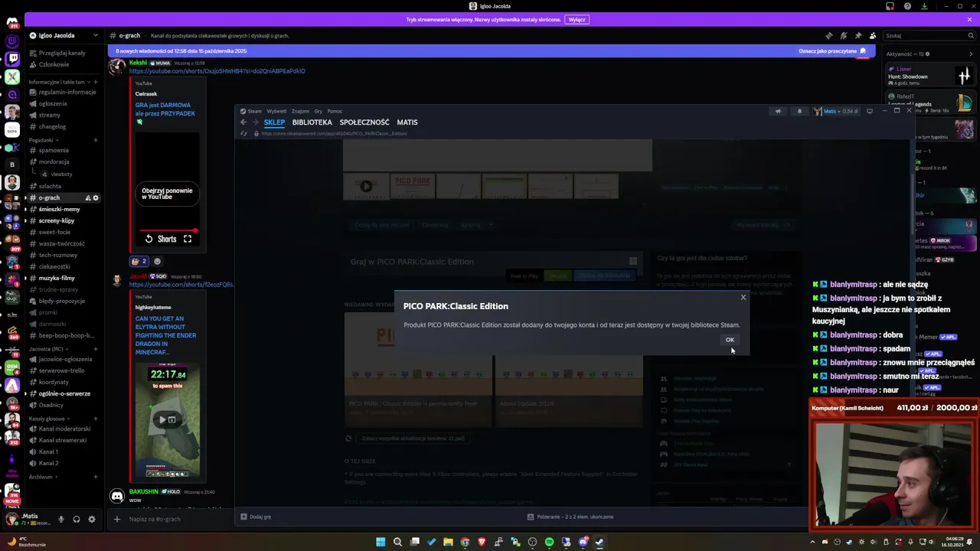The width and height of the screenshot is (980, 551).
Task: Open Steam announcements megaphone icon
Action: [778, 111]
